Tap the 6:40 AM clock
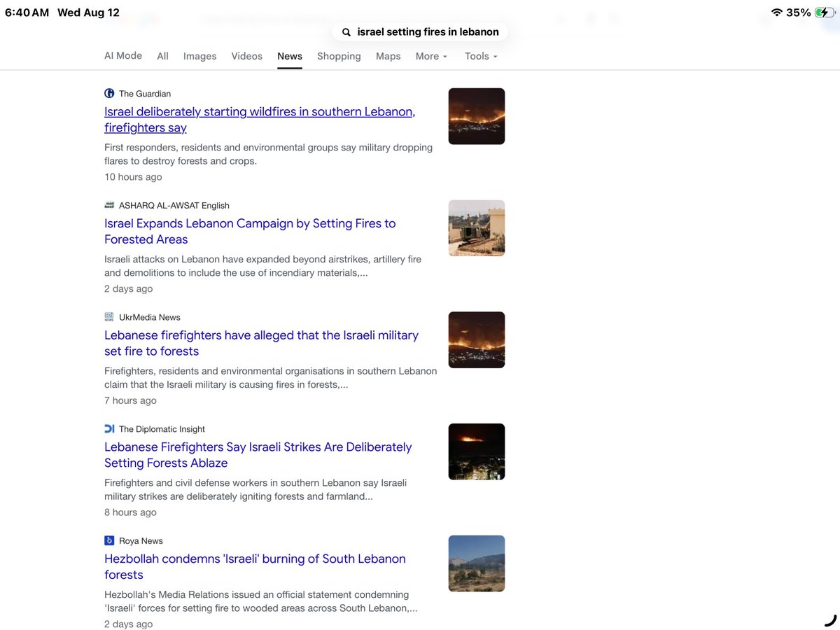This screenshot has width=840, height=630. tap(27, 13)
